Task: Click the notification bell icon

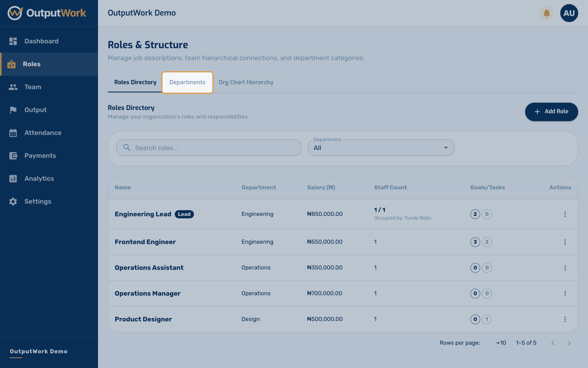Action: pos(546,13)
